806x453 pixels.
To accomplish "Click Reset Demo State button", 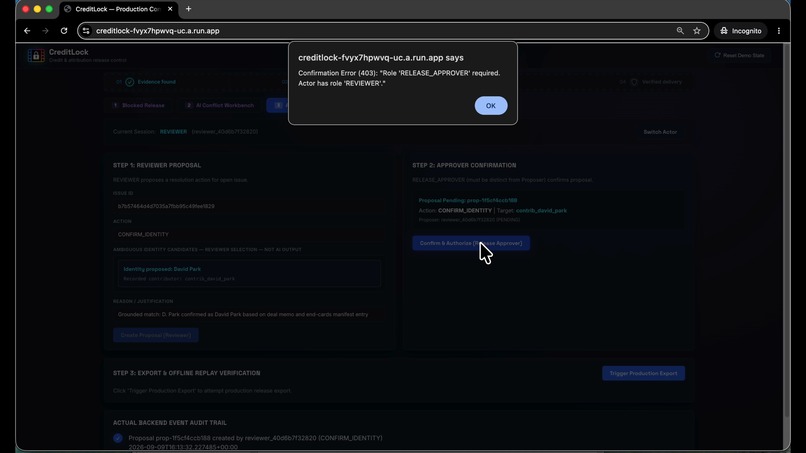I will [739, 55].
